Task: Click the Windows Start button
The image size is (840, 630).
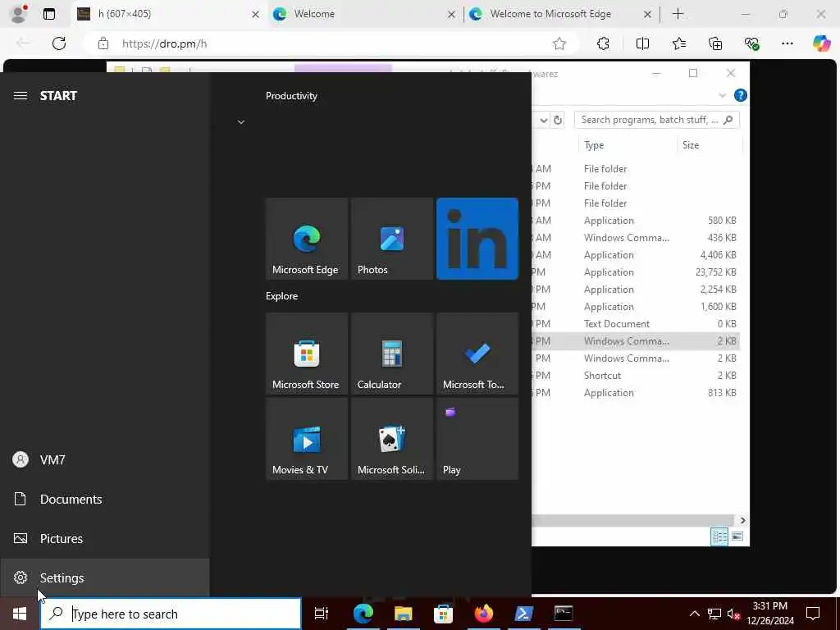Action: pyautogui.click(x=20, y=614)
